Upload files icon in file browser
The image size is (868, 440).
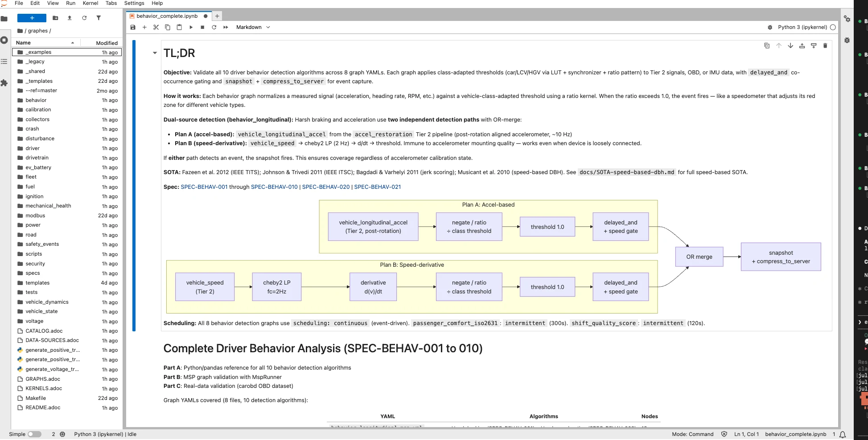(70, 18)
